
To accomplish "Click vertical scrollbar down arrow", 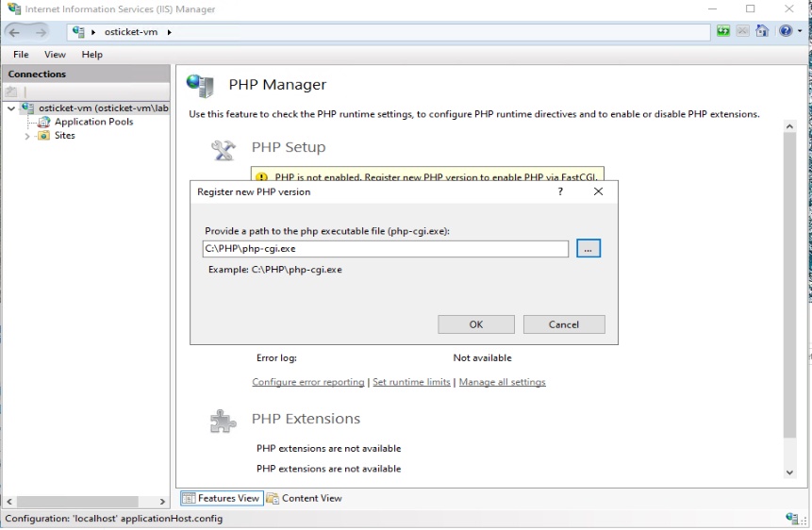I will pyautogui.click(x=789, y=472).
